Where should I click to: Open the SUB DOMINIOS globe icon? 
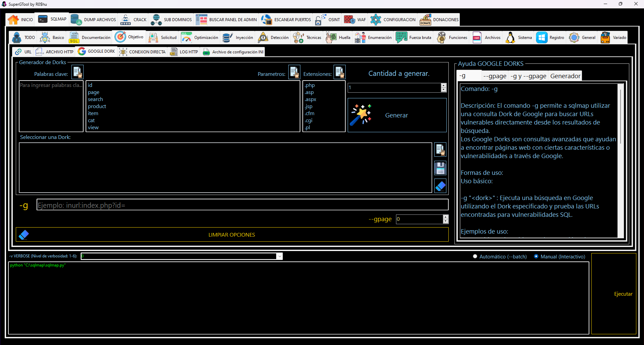(x=156, y=19)
